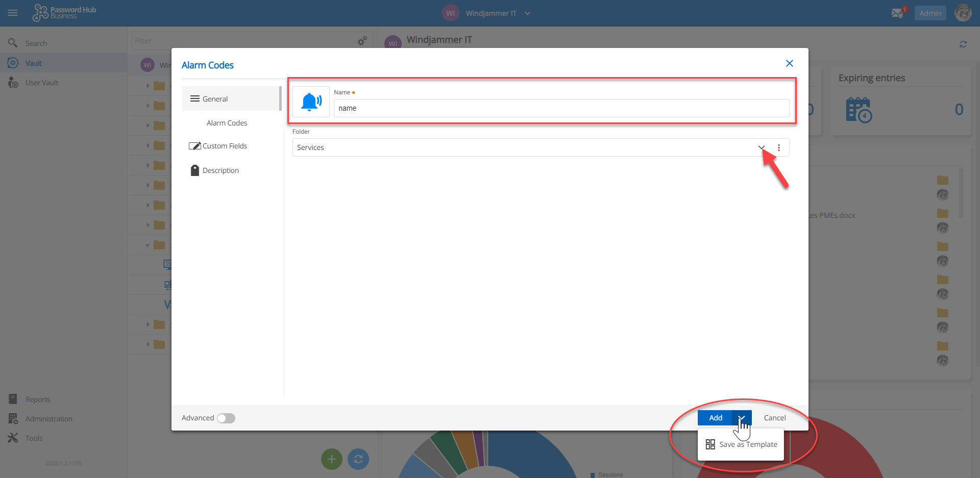The image size is (980, 478).
Task: Close the Alarm Codes dialog
Action: click(789, 63)
